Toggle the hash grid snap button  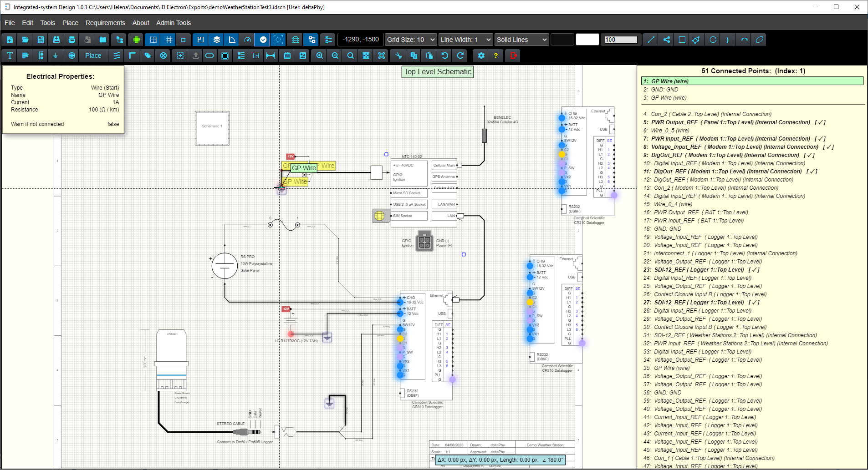pos(169,40)
